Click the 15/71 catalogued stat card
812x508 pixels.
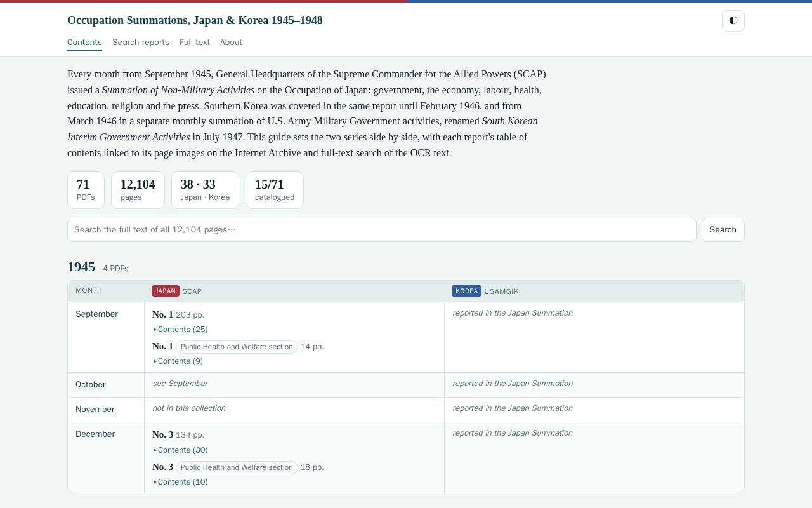pyautogui.click(x=275, y=190)
